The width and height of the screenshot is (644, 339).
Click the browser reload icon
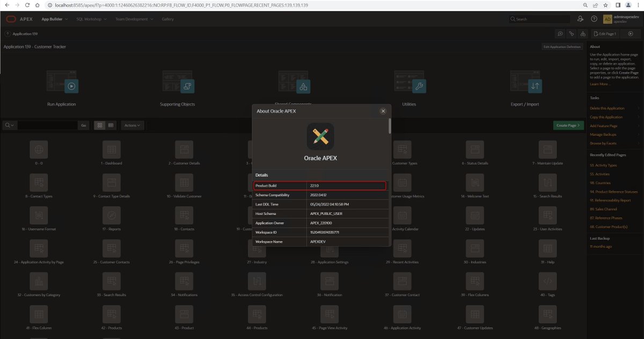coord(27,4)
